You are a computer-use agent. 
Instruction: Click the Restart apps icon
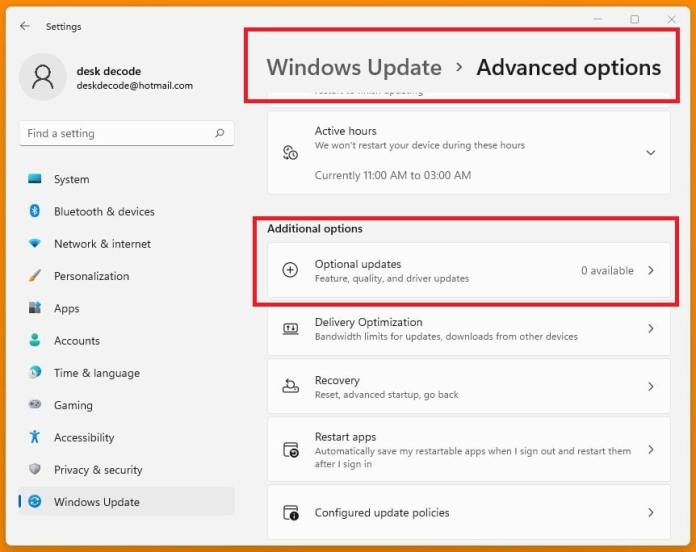click(x=291, y=450)
